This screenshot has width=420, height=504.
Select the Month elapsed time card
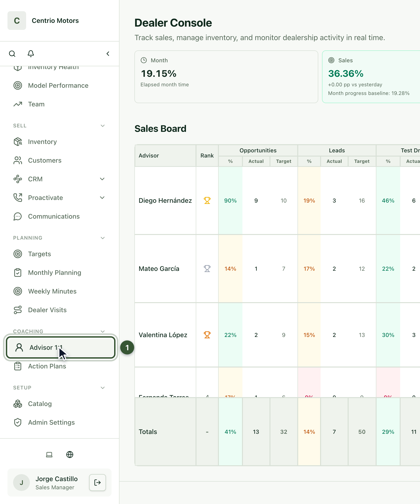[x=226, y=77]
